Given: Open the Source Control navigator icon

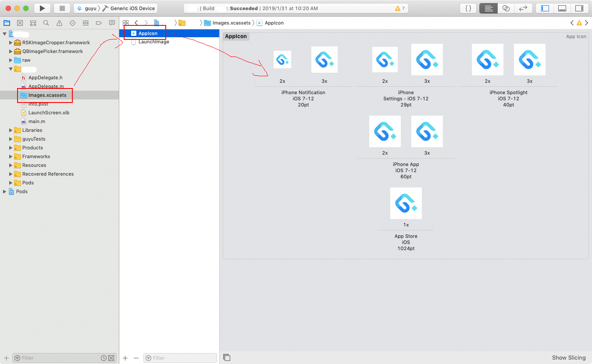Looking at the screenshot, I should click(x=20, y=23).
